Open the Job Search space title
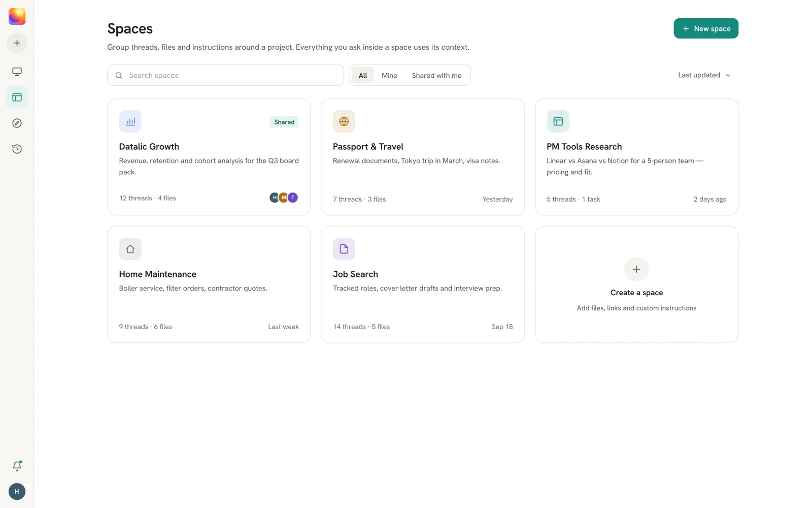Viewport: 812px width, 508px height. click(x=355, y=274)
